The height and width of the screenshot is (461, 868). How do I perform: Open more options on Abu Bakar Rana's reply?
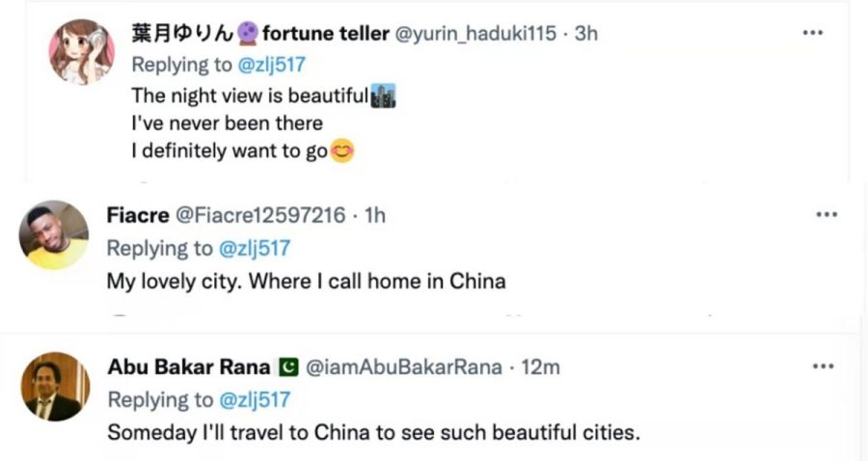coord(822,366)
